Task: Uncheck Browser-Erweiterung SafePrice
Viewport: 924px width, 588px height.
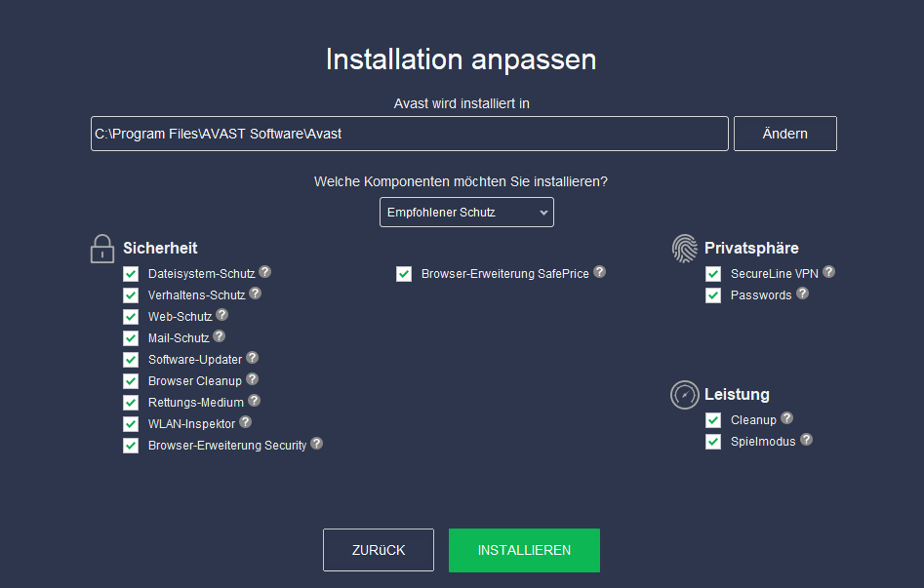Action: coord(404,274)
